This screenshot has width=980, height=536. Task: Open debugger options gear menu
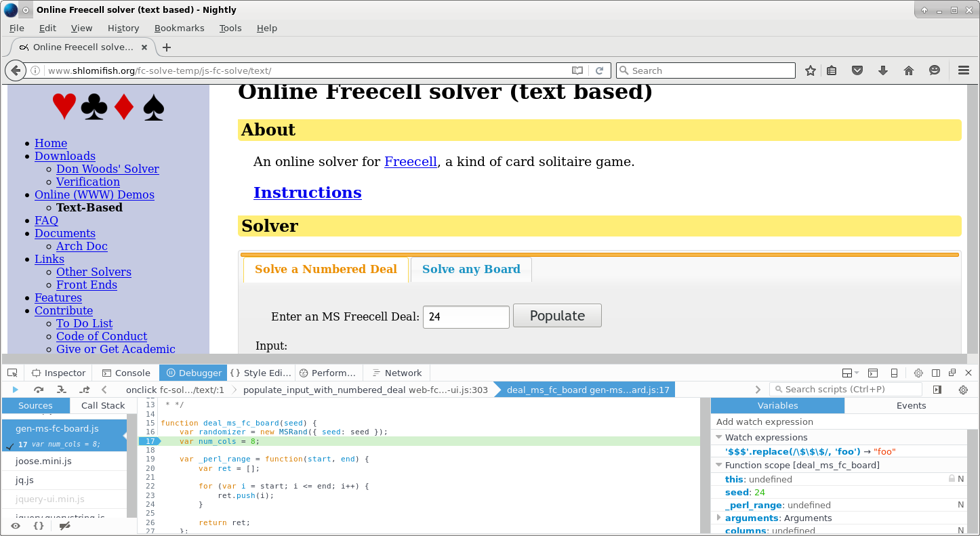pos(963,390)
